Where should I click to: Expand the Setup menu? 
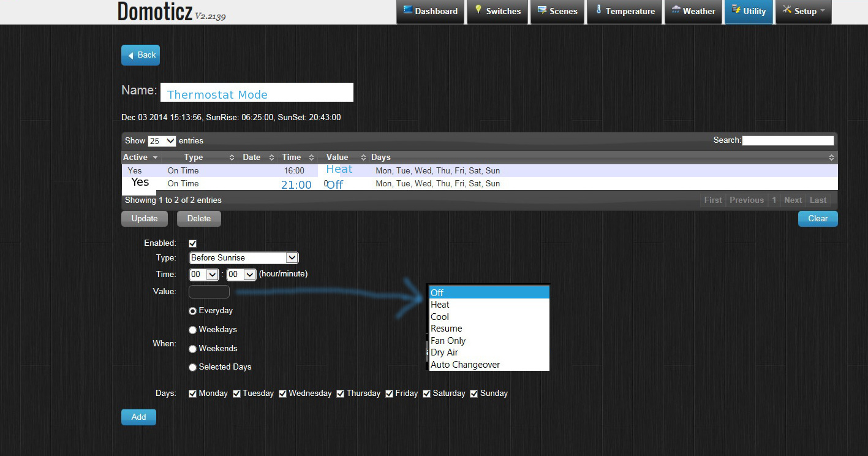coord(804,11)
